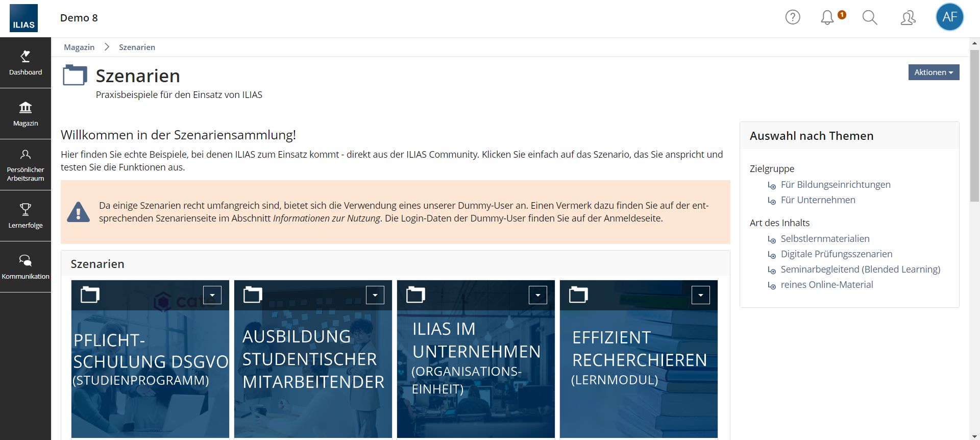Click the warning triangle icon
The image size is (980, 440).
pyautogui.click(x=78, y=212)
